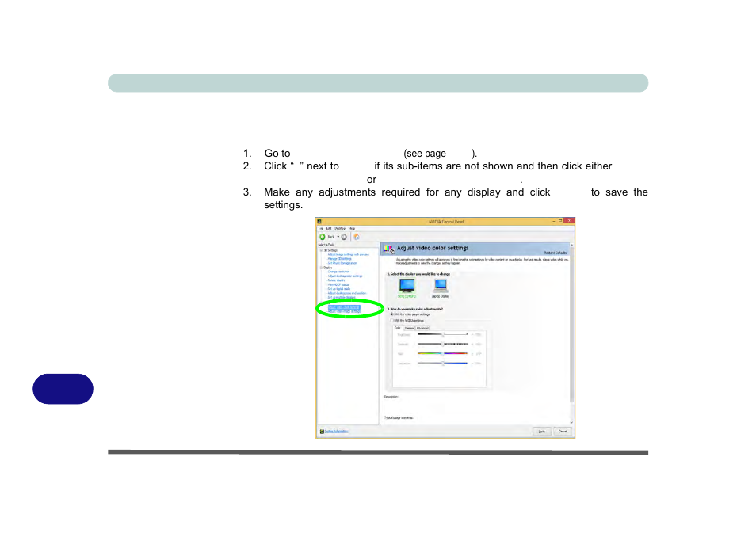Click the Restore Defaults link
756x533 pixels.
(x=555, y=252)
